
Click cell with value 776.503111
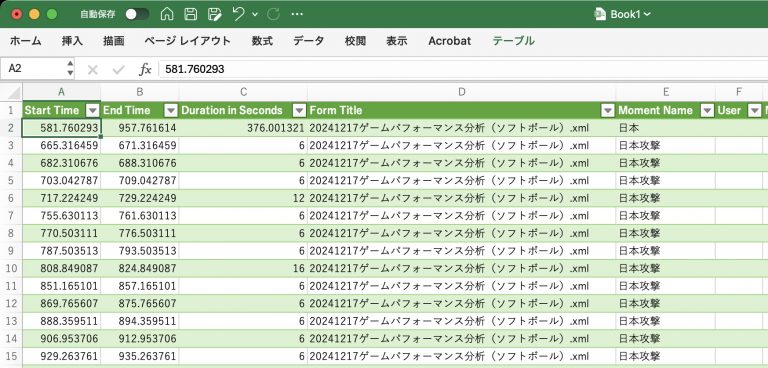tap(140, 233)
